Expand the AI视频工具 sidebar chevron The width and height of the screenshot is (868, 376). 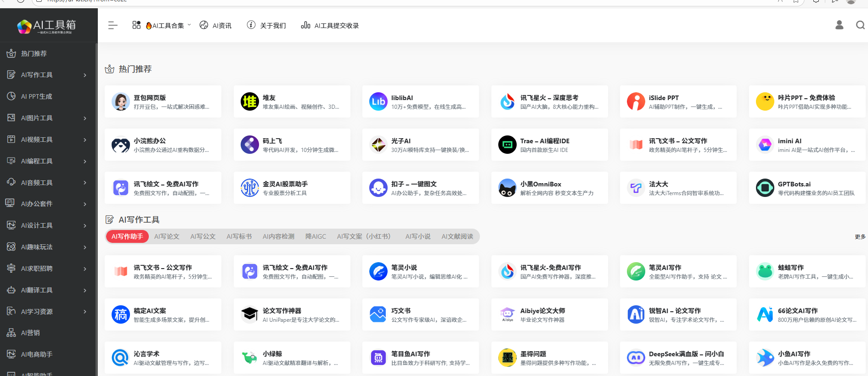[x=85, y=140]
